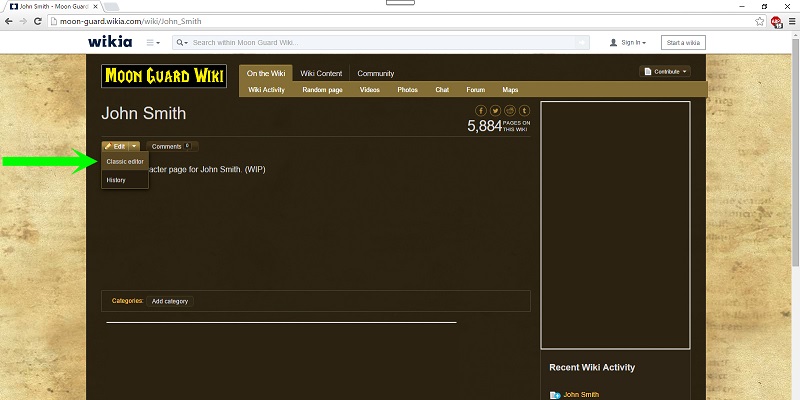Open the Sign In dropdown
800x400 pixels.
coord(628,43)
